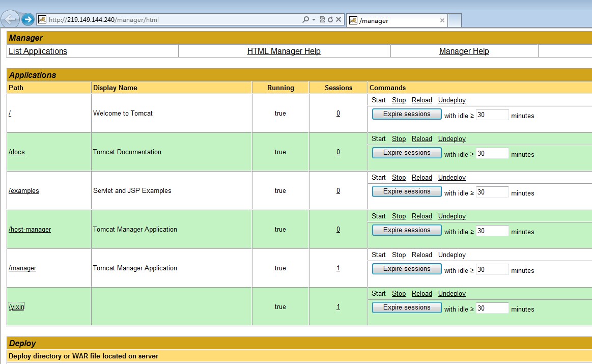This screenshot has width=592, height=364.
Task: Undeploy the root / application
Action: pyautogui.click(x=452, y=100)
